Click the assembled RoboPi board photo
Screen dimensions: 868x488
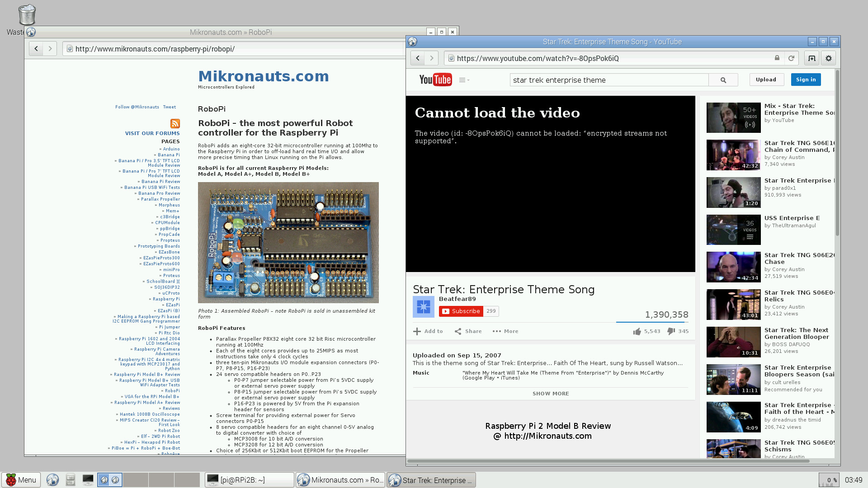(x=288, y=243)
